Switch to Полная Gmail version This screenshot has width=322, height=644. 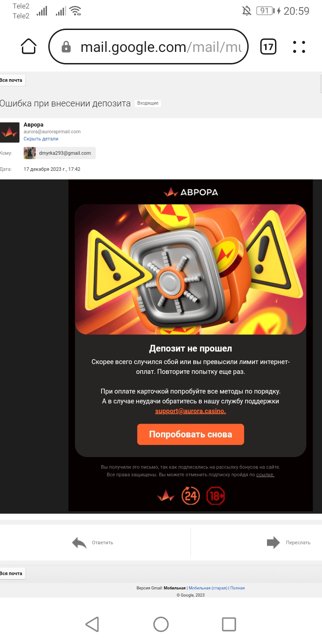(x=237, y=588)
